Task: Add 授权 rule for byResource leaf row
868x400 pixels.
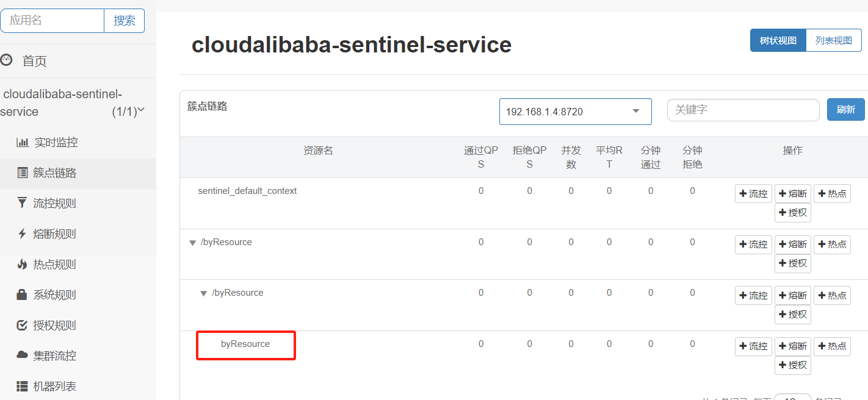Action: 793,365
